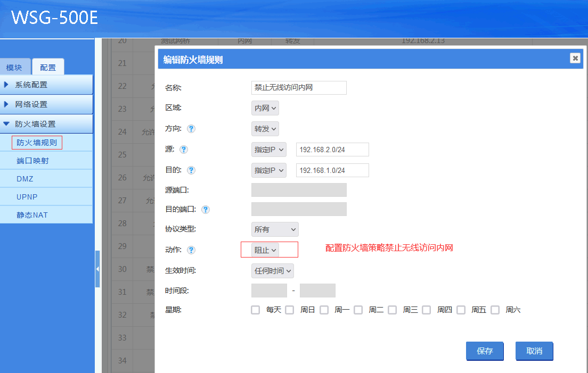This screenshot has width=588, height=373.
Task: Click the help icon next to 目的端口
Action: 206,210
